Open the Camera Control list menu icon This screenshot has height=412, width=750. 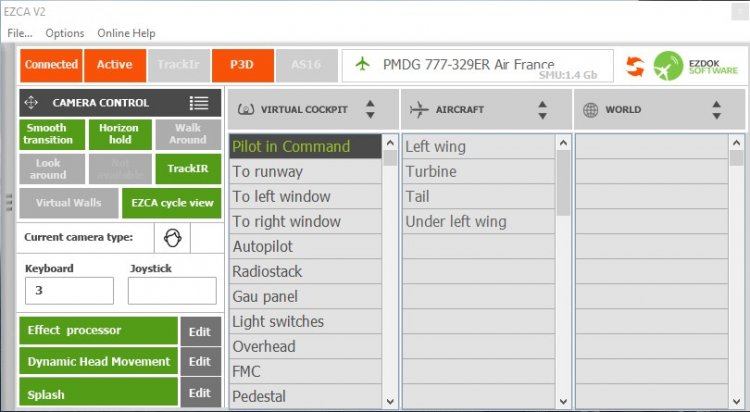point(199,103)
